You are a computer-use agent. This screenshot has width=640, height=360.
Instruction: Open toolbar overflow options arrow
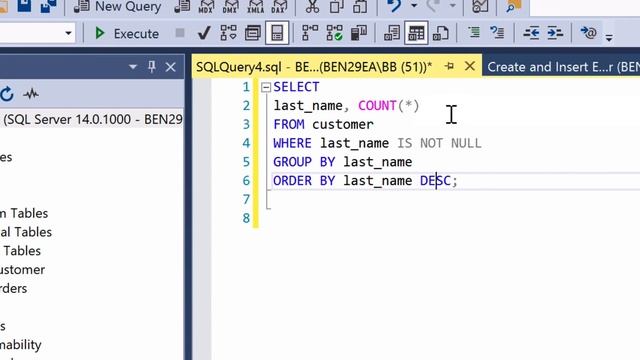[609, 38]
